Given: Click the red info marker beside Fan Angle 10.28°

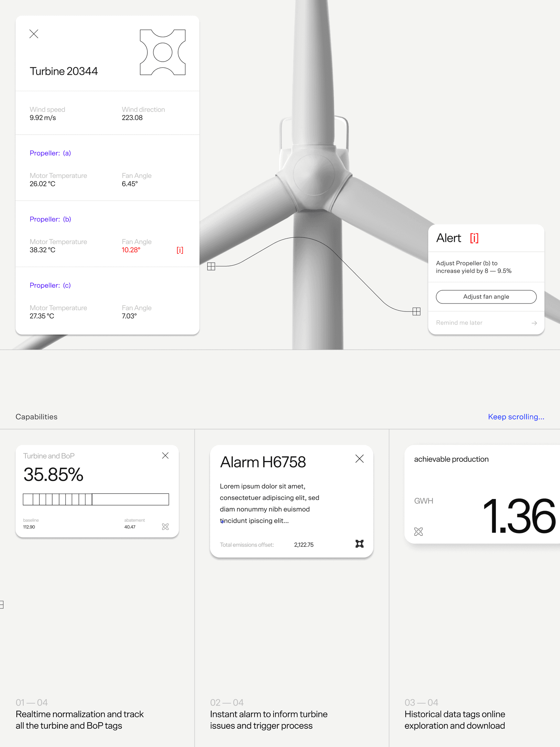Looking at the screenshot, I should [x=180, y=250].
